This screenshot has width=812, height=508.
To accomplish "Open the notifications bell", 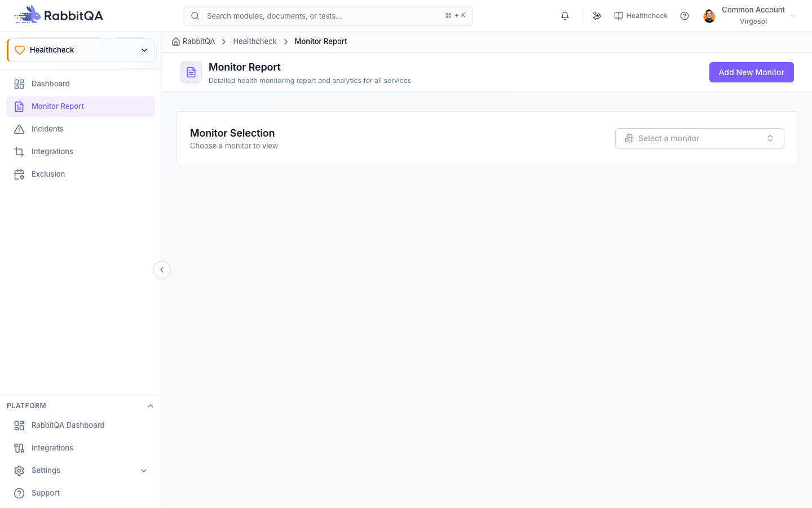I will [x=565, y=16].
